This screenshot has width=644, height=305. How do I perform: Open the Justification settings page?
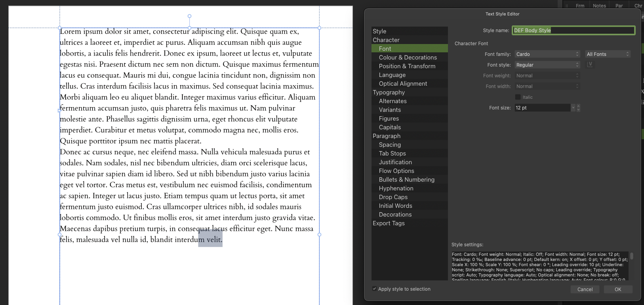(410, 162)
